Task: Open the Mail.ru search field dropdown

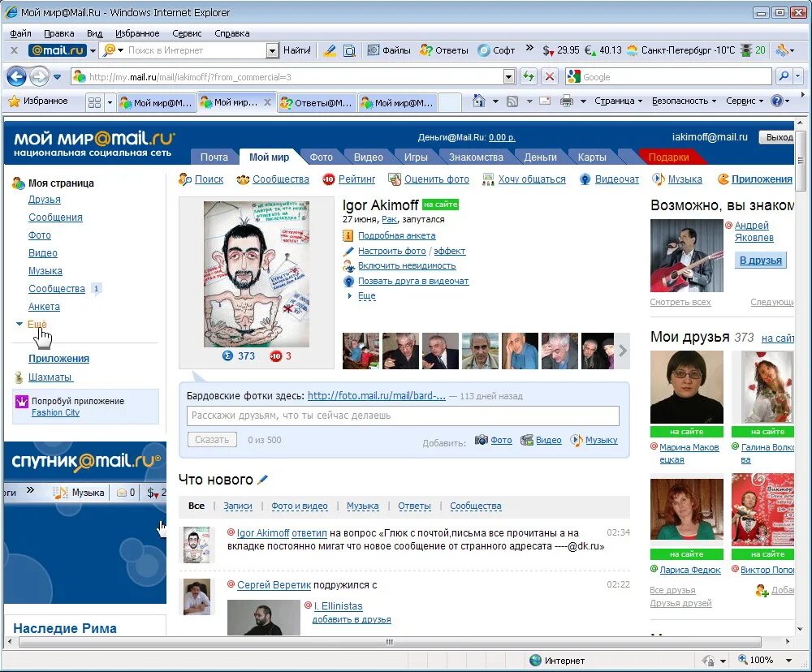Action: click(272, 50)
